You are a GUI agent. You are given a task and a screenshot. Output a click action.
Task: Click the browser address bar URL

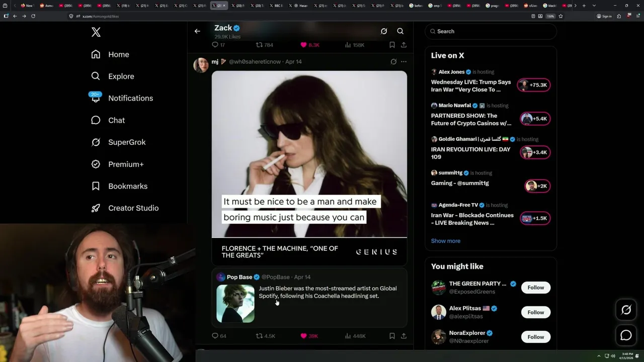pos(101,16)
